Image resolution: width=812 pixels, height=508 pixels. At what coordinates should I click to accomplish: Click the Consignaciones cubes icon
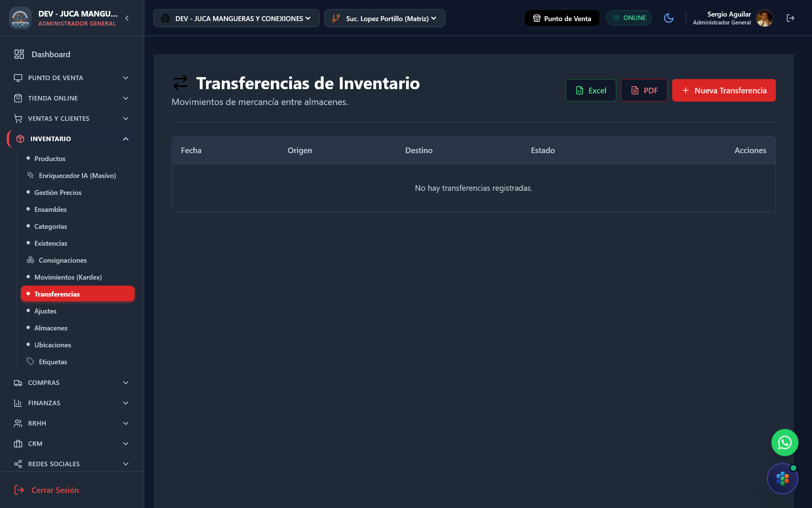point(30,260)
